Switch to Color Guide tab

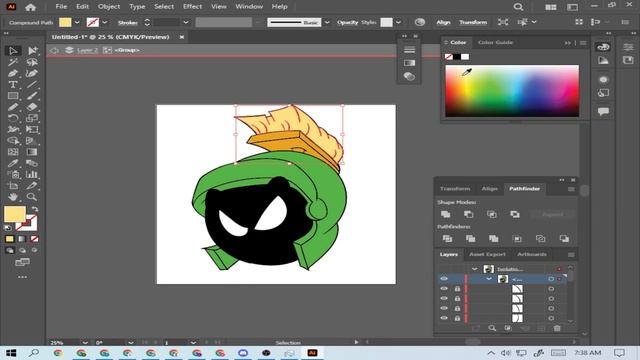coord(495,42)
